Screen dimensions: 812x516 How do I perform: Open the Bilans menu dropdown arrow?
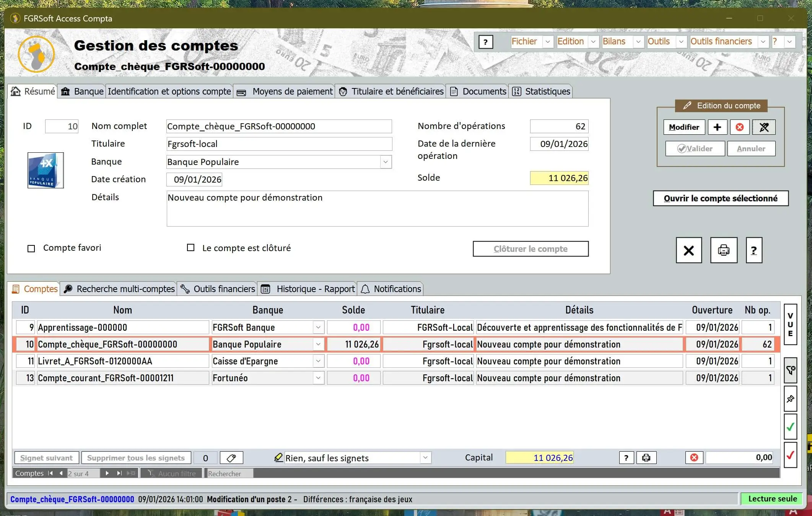coord(638,42)
